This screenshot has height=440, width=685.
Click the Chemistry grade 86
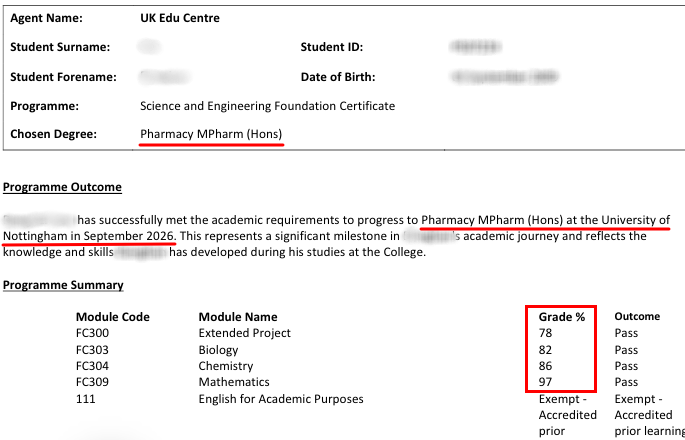coord(545,366)
